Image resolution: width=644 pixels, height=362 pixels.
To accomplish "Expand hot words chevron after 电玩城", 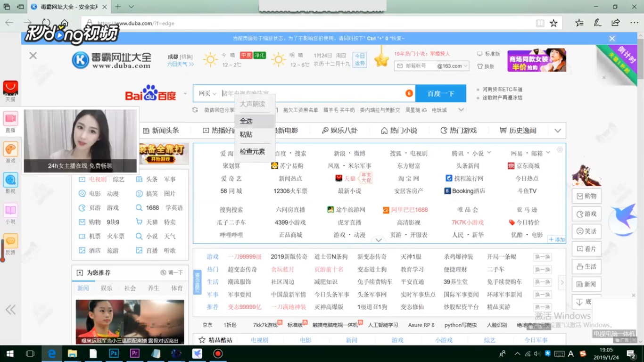I will 461,110.
